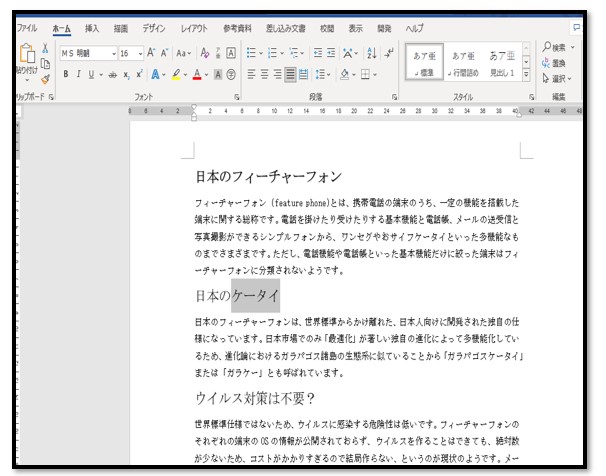Apply the 見出し 1 style

point(502,62)
